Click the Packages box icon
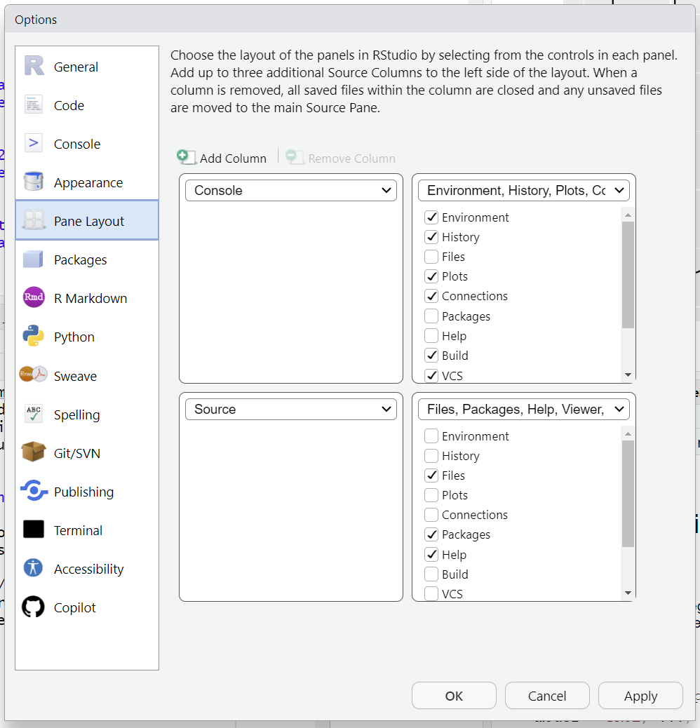This screenshot has height=728, width=700. point(33,259)
